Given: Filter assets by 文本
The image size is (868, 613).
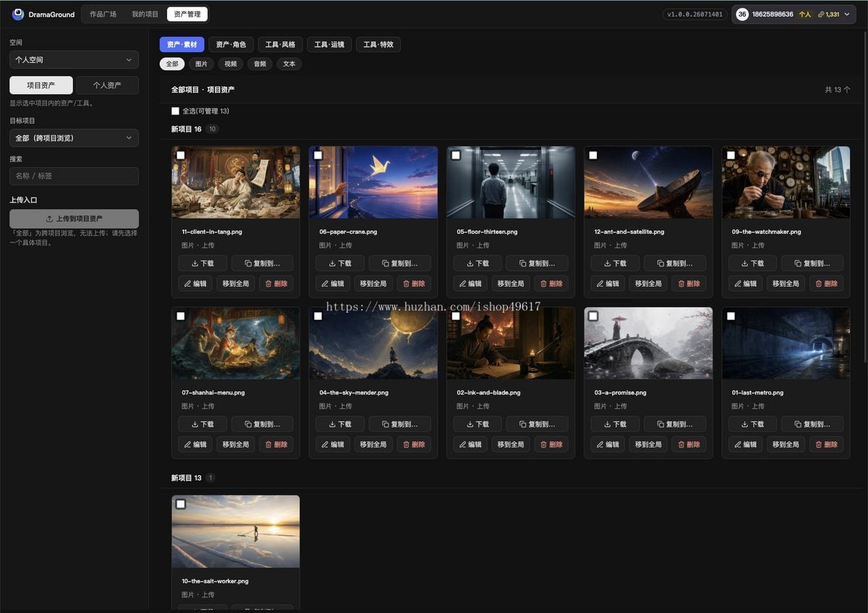Looking at the screenshot, I should (289, 64).
